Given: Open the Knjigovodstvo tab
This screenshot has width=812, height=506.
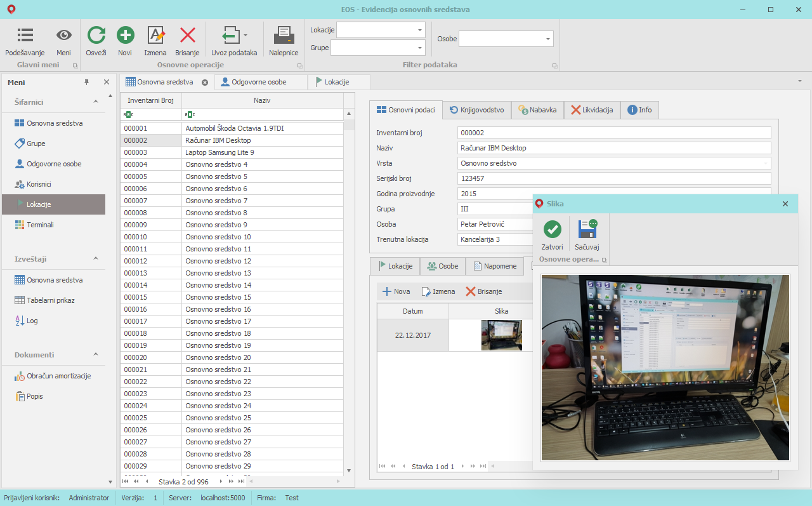Looking at the screenshot, I should point(476,110).
